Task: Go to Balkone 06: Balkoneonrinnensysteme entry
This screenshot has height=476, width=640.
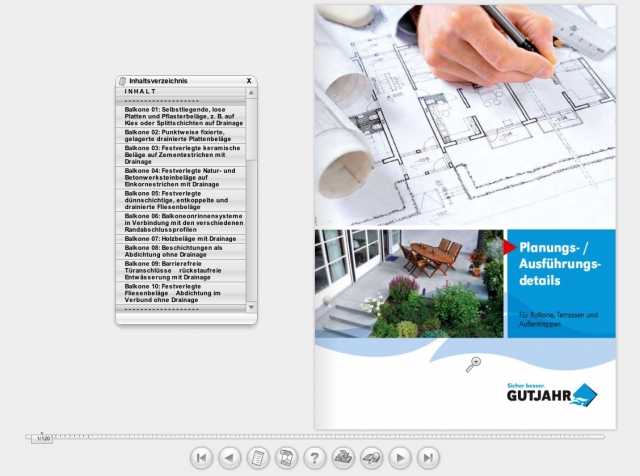Action: [180, 223]
